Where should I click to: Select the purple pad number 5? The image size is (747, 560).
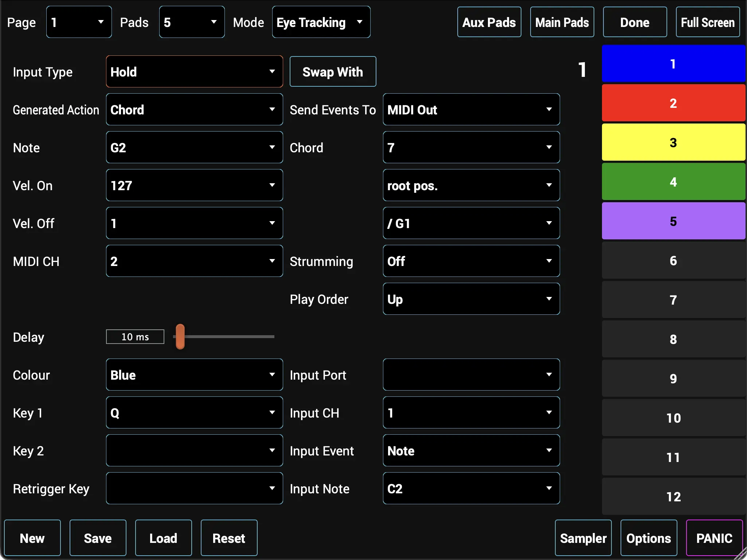click(x=673, y=221)
